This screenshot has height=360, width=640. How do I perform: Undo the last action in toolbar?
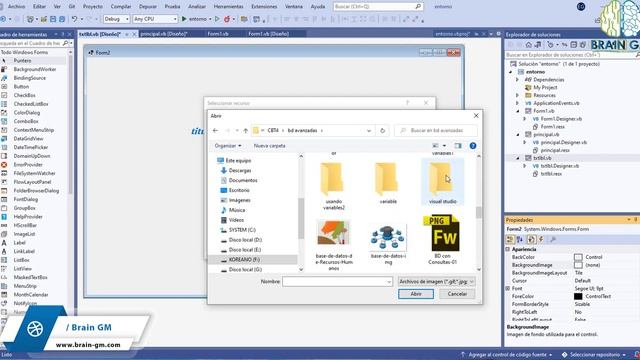point(74,19)
